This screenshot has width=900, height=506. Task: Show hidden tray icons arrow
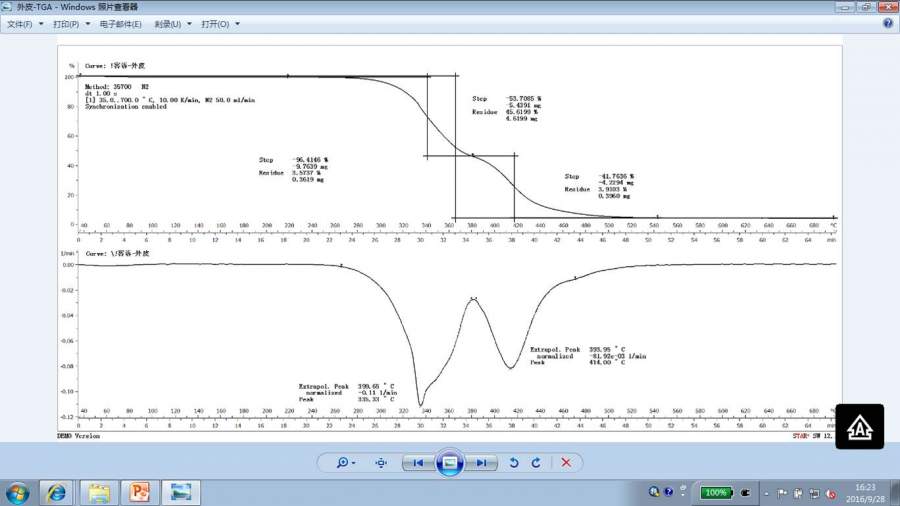click(766, 493)
